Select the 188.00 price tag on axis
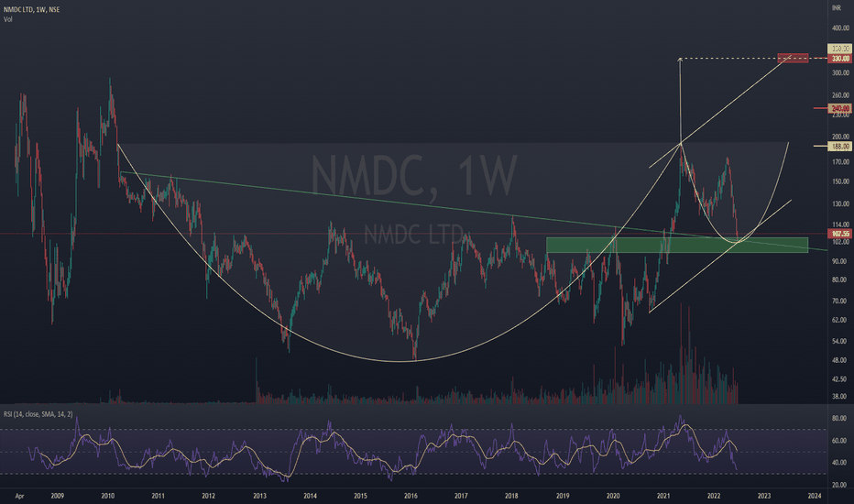The image size is (854, 504). tap(839, 146)
